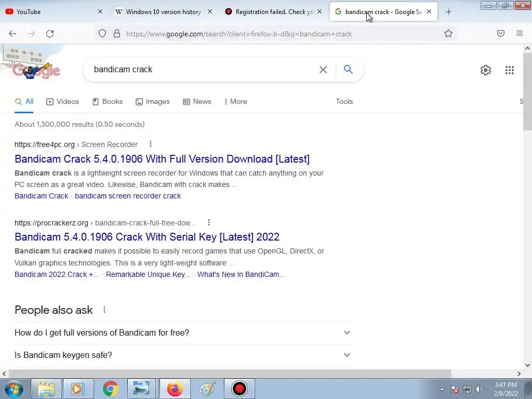Select the All results tab

(24, 101)
